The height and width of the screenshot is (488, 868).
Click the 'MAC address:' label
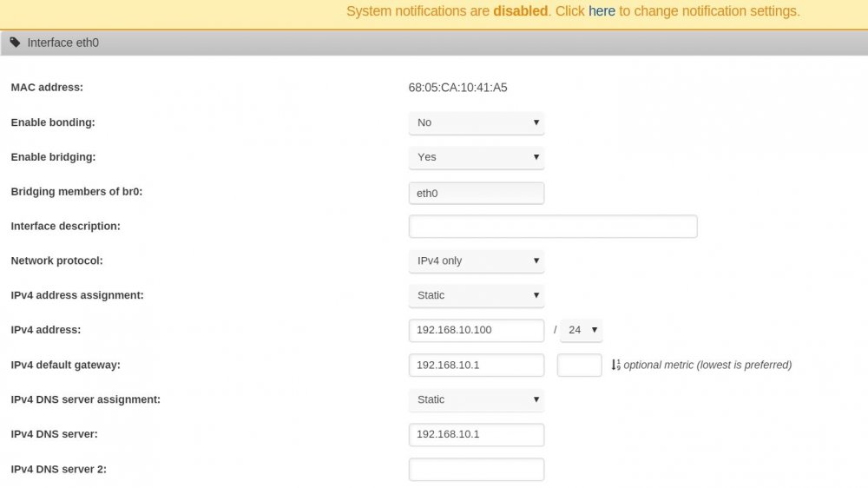pyautogui.click(x=47, y=88)
